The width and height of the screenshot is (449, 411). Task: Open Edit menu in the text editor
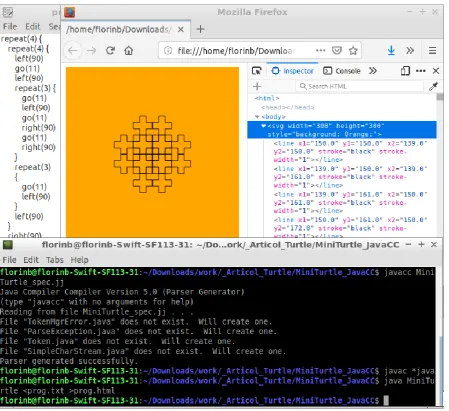pos(33,26)
